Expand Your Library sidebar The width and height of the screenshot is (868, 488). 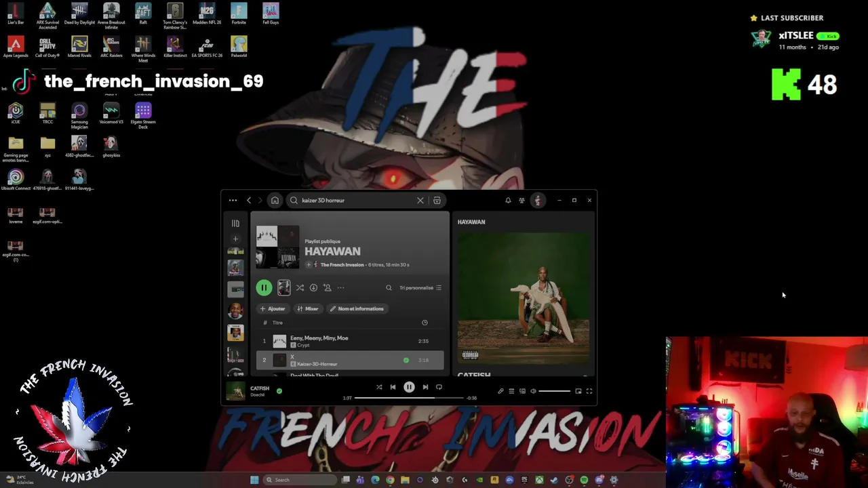point(235,223)
